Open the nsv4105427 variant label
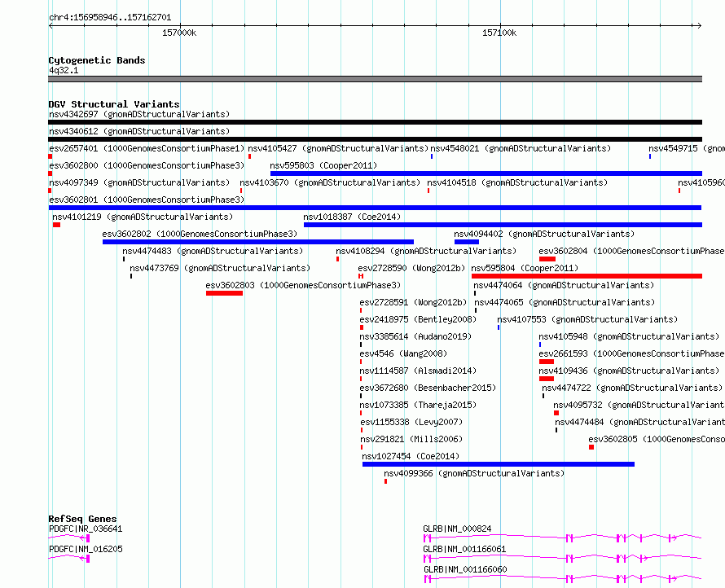This screenshot has height=588, width=725. coord(338,148)
